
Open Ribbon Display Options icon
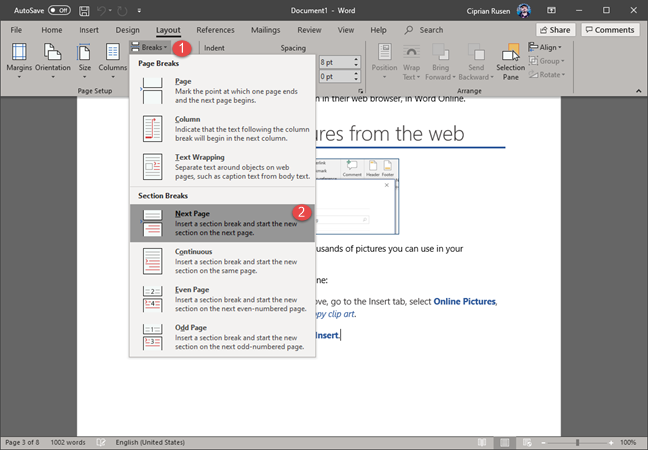pyautogui.click(x=551, y=10)
